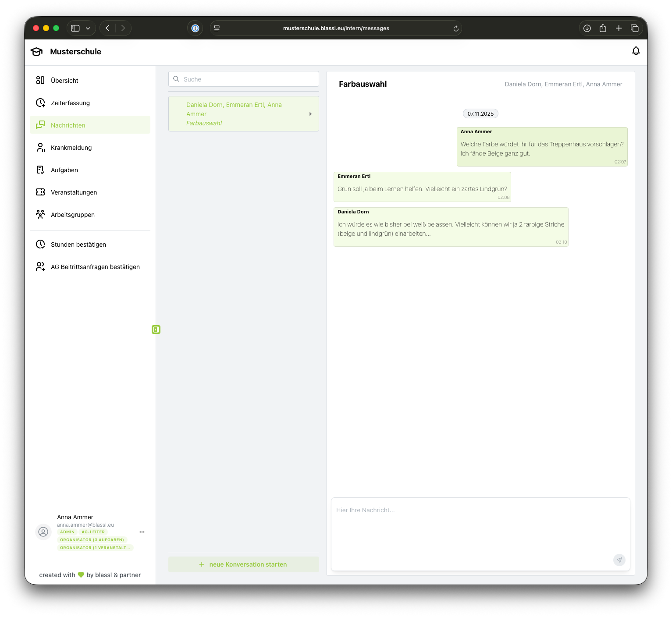Image resolution: width=672 pixels, height=617 pixels.
Task: Open Safari downloads icon
Action: [x=587, y=28]
